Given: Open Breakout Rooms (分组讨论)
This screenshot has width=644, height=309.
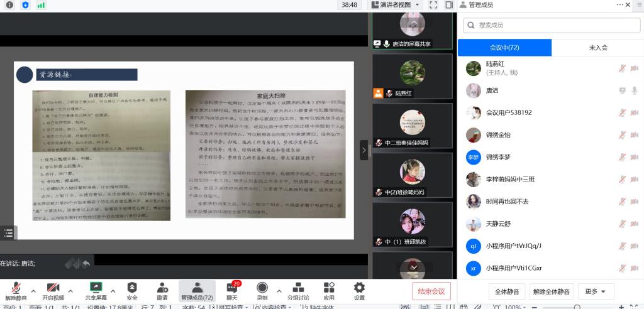Looking at the screenshot, I should pos(298,291).
